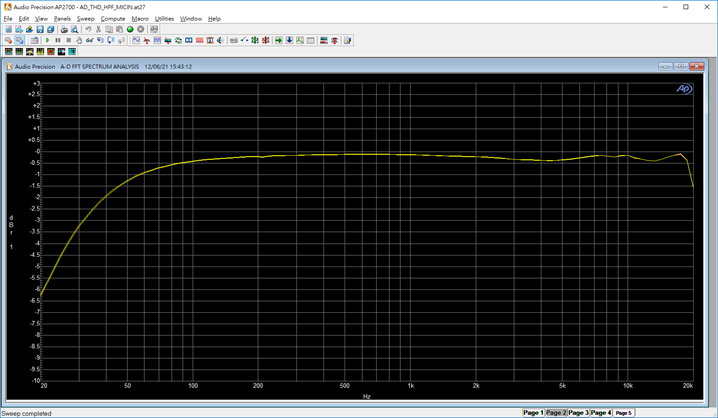Screen dimensions: 718x418
Task: Click the Undo arrow icon
Action: tap(88, 29)
